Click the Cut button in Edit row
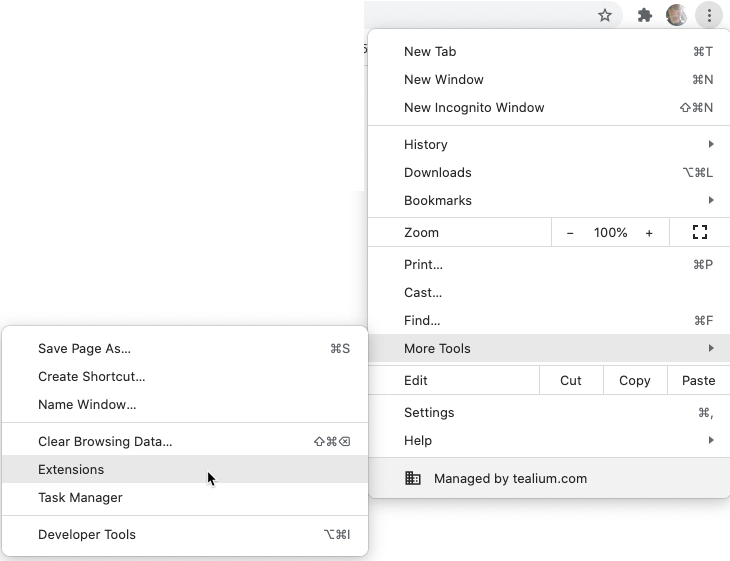Image resolution: width=730 pixels, height=561 pixels. (x=571, y=380)
